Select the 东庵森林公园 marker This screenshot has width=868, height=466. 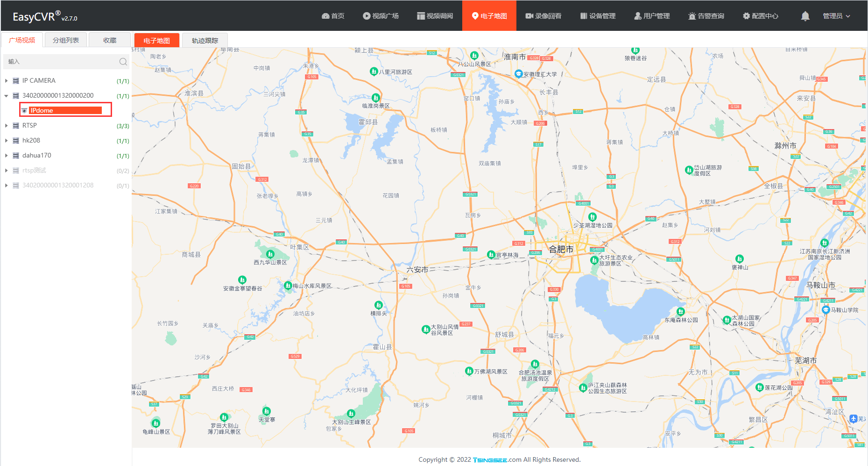click(x=681, y=311)
